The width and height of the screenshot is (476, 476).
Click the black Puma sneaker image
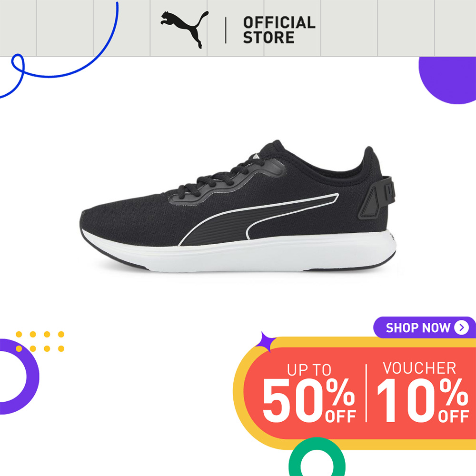[x=238, y=206]
